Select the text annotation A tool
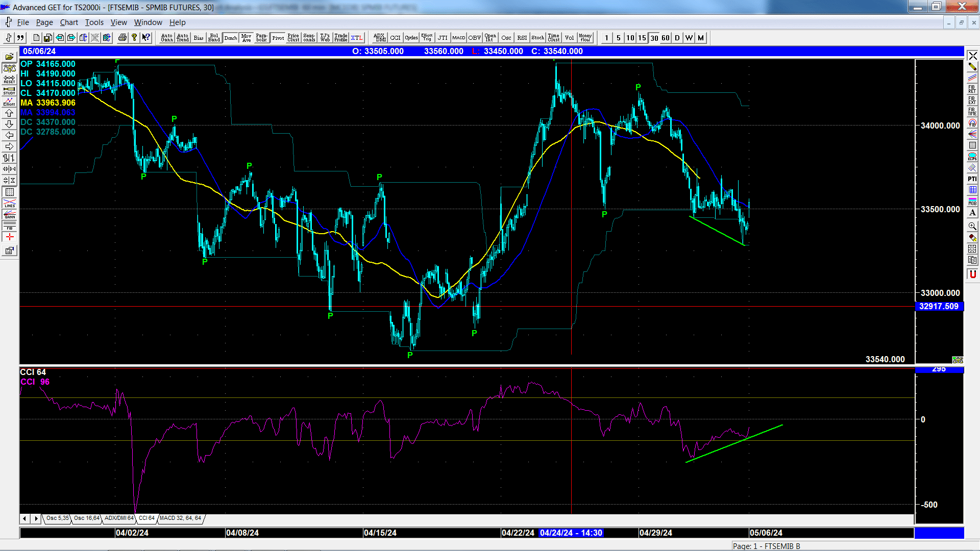The height and width of the screenshot is (551, 980). coord(972,212)
